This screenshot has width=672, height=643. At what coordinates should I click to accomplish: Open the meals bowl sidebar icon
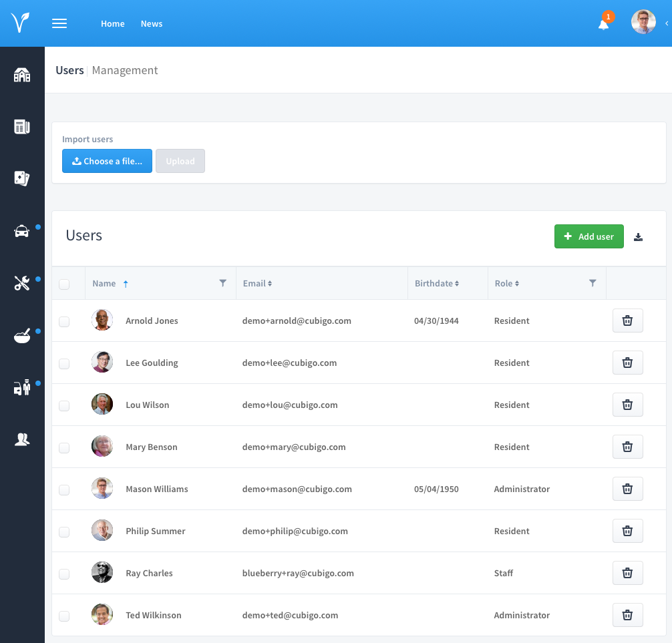[x=22, y=335]
